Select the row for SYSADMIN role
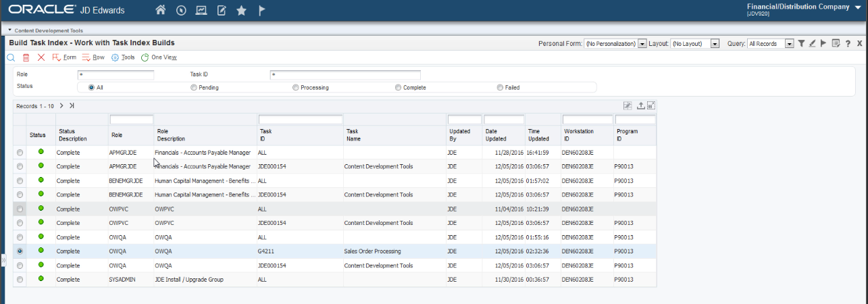868x304 pixels. (20, 279)
